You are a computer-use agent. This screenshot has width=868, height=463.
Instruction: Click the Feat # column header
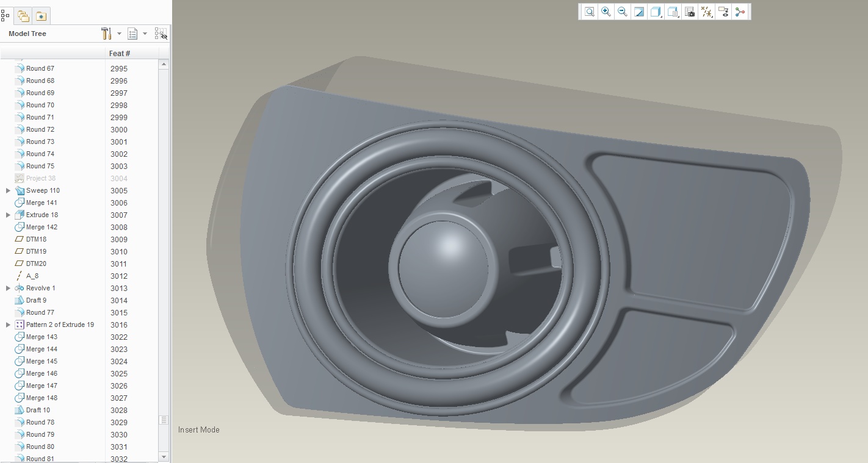[132, 54]
